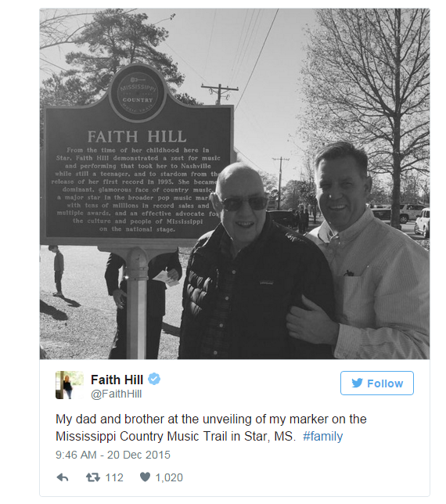Click the bare tree in the photo

point(369,96)
